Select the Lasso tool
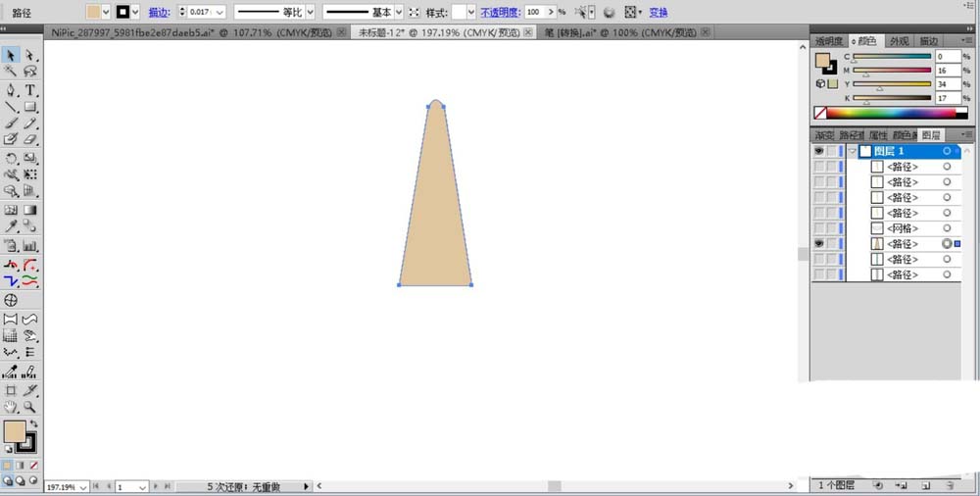Viewport: 980px width, 496px height. click(29, 72)
